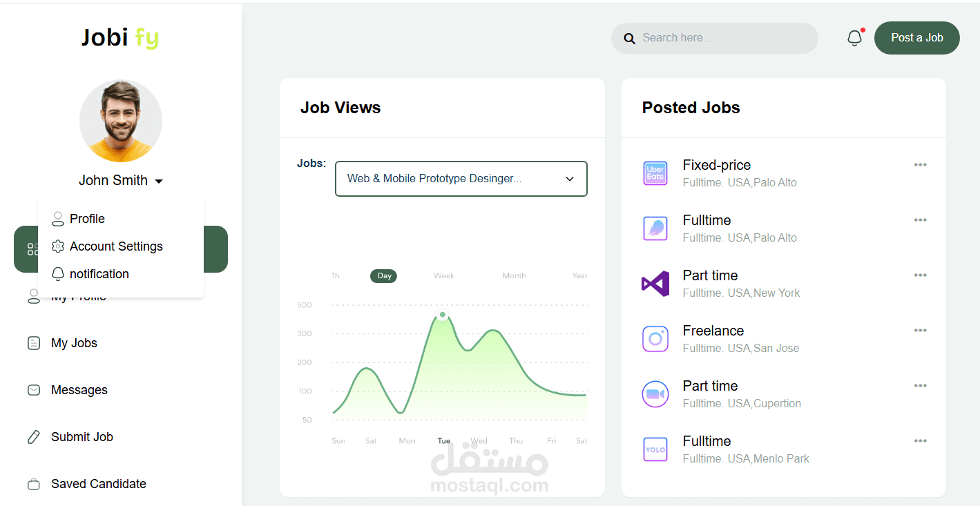Screen dimensions: 980x506
Task: Click the notification bell icon
Action: click(854, 39)
